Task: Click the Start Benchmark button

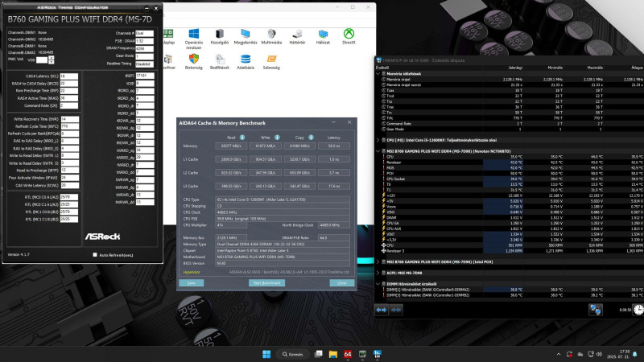Action: coord(267,283)
